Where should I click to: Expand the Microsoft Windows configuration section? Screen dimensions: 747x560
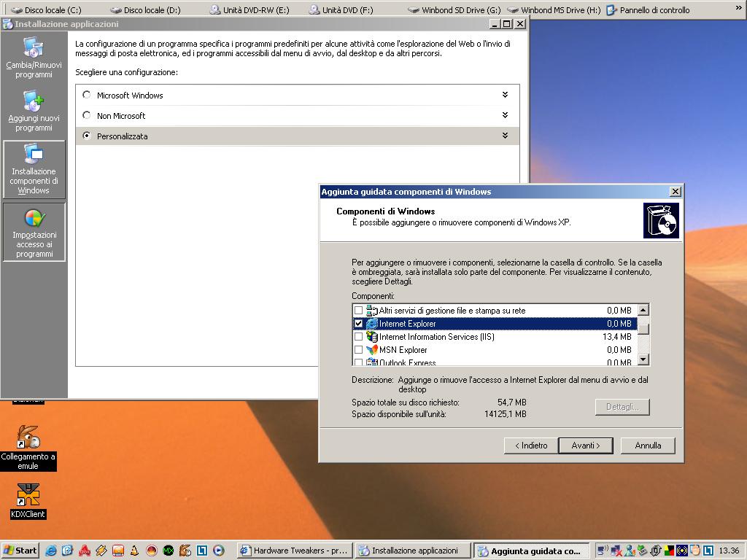[505, 95]
